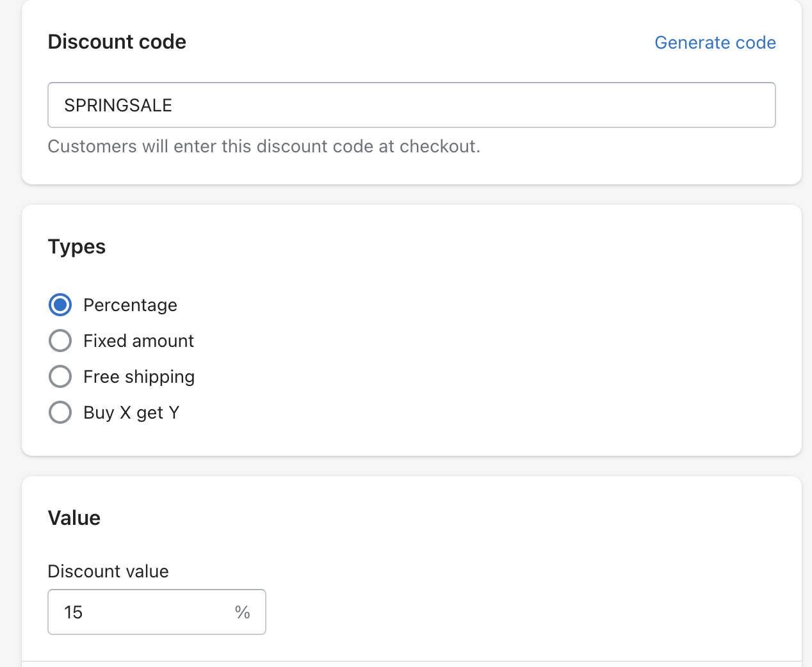Click the % suffix in the value field
Viewport: 812px width, 667px height.
pyautogui.click(x=242, y=612)
